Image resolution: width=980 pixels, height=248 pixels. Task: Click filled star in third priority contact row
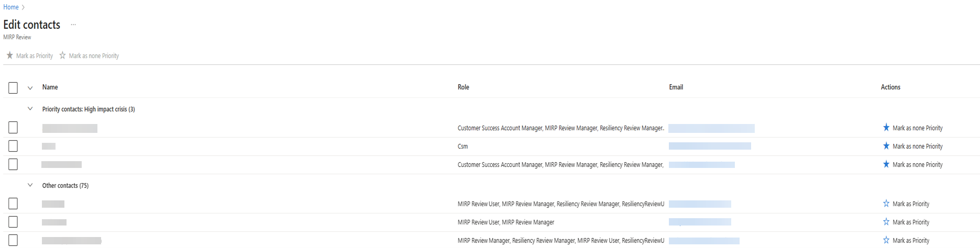(886, 164)
